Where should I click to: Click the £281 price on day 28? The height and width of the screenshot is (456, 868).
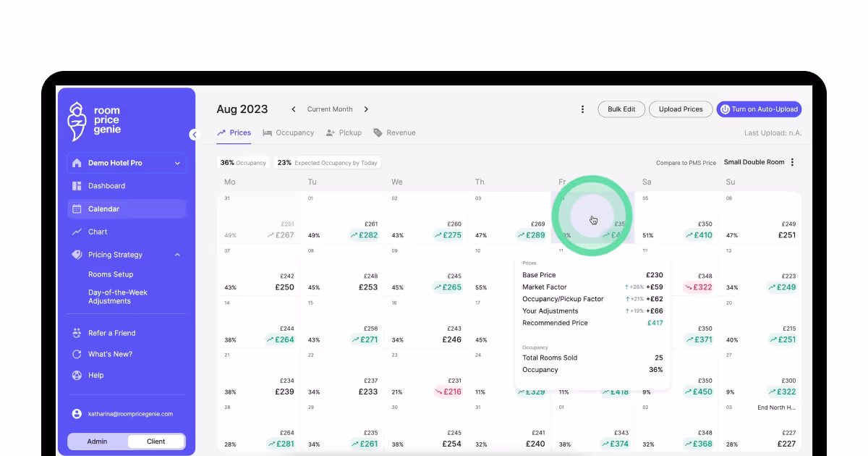click(x=281, y=444)
